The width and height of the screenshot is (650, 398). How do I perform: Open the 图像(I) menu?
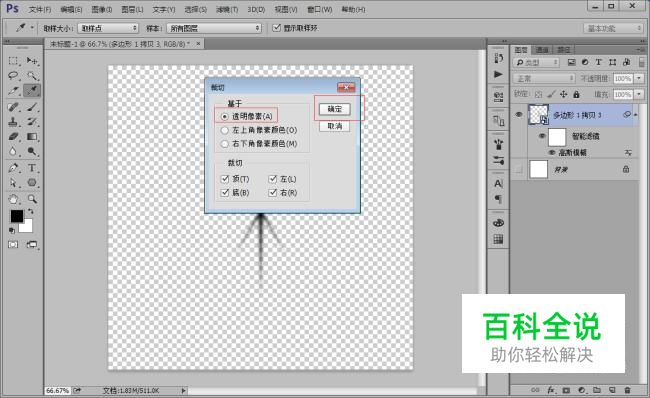[102, 9]
